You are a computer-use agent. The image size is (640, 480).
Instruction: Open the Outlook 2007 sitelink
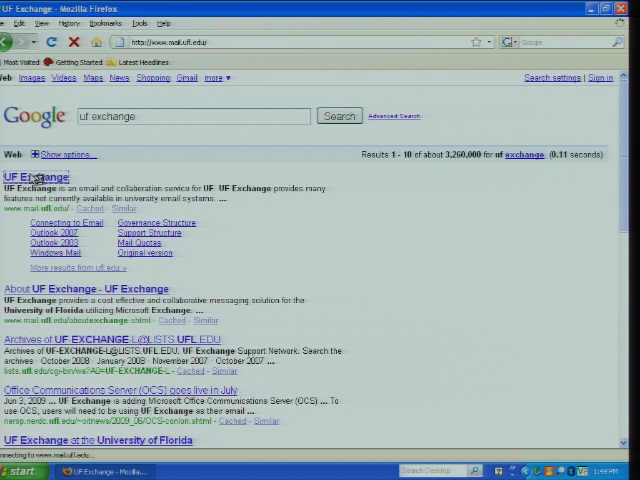pos(54,233)
